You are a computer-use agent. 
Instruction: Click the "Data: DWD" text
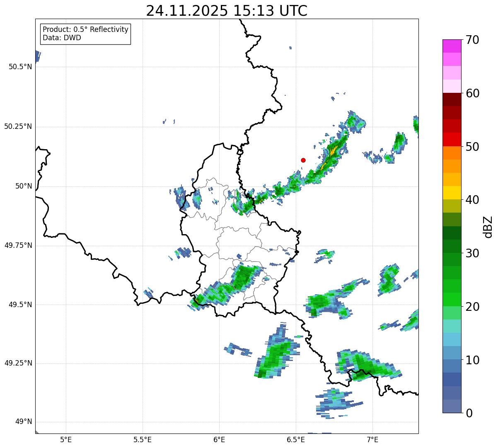62,38
